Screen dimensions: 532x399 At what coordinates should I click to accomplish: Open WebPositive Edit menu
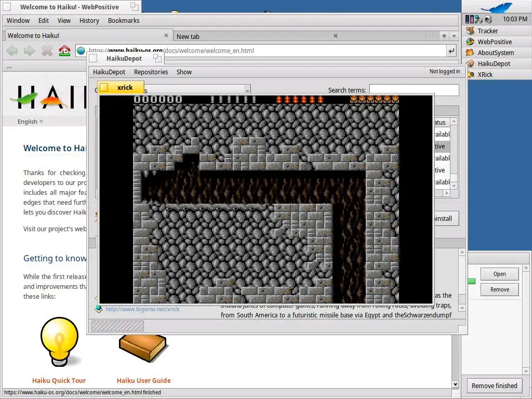tap(44, 20)
